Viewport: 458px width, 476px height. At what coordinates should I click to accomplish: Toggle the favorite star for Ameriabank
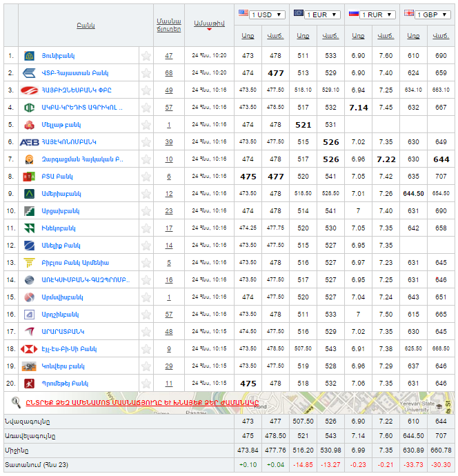click(x=146, y=194)
